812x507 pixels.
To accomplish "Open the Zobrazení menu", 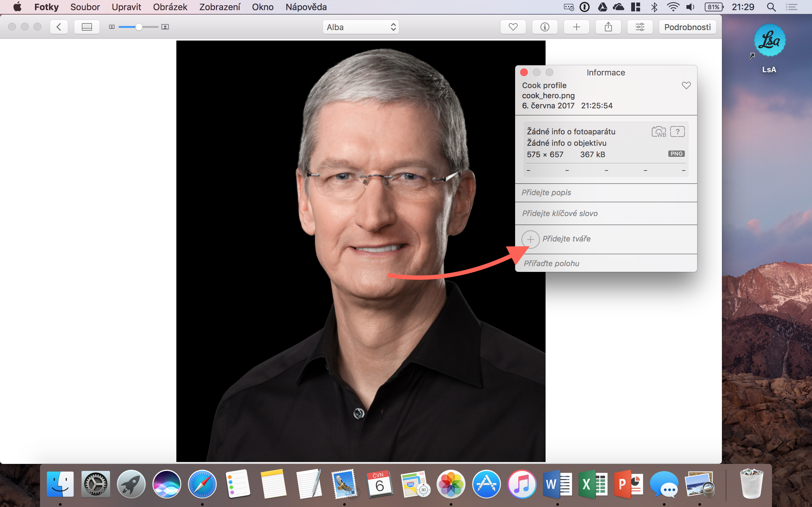I will click(219, 7).
